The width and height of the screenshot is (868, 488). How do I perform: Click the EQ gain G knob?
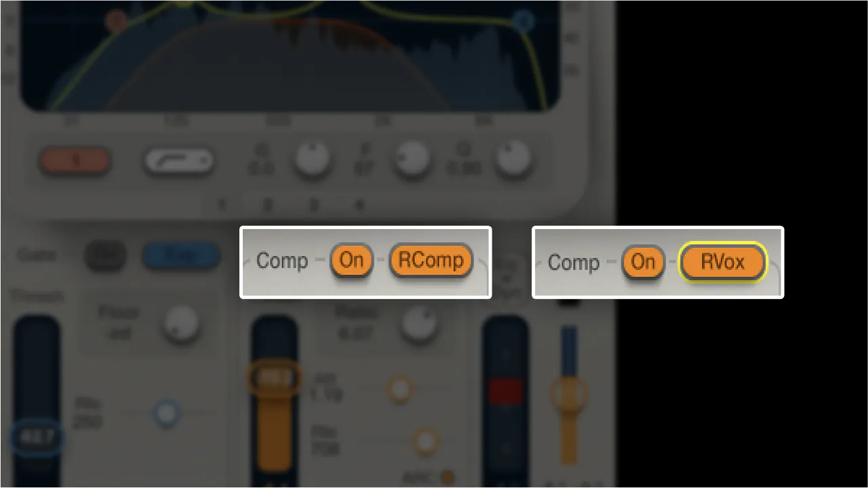(x=312, y=159)
